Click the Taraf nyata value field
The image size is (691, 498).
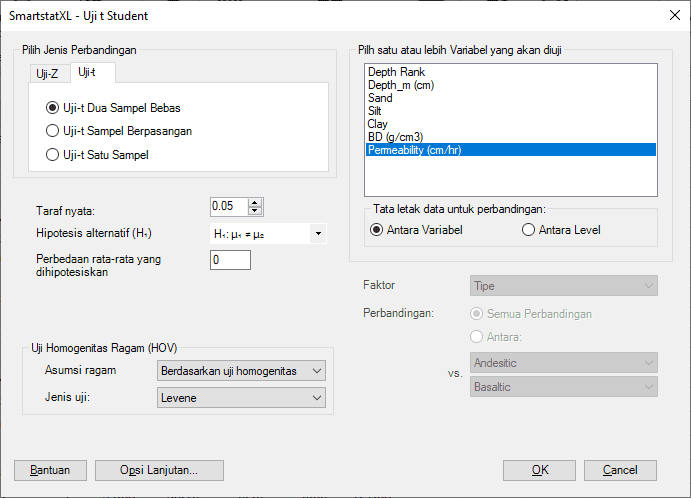point(228,206)
